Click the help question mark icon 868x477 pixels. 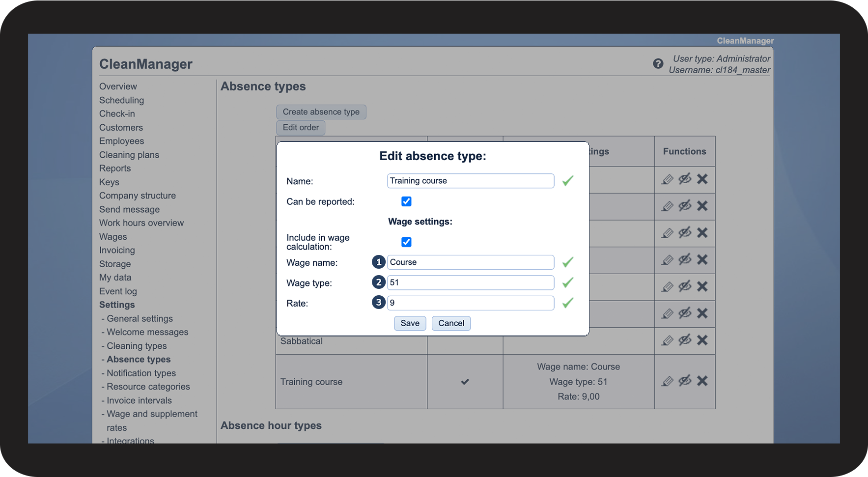point(658,64)
